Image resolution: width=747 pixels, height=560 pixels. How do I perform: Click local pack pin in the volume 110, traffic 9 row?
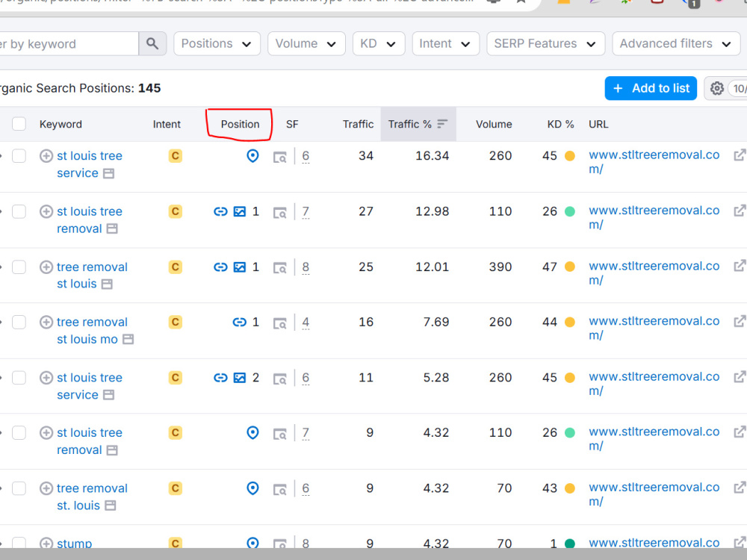coord(253,432)
